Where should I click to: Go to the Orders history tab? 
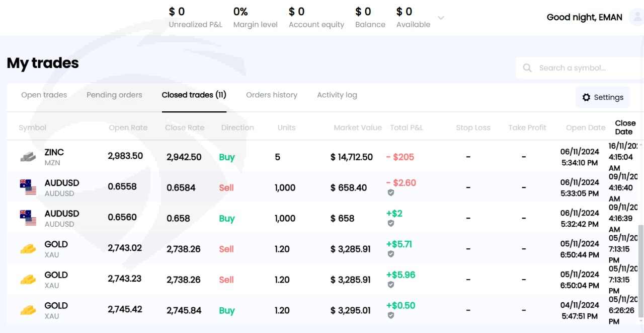272,95
